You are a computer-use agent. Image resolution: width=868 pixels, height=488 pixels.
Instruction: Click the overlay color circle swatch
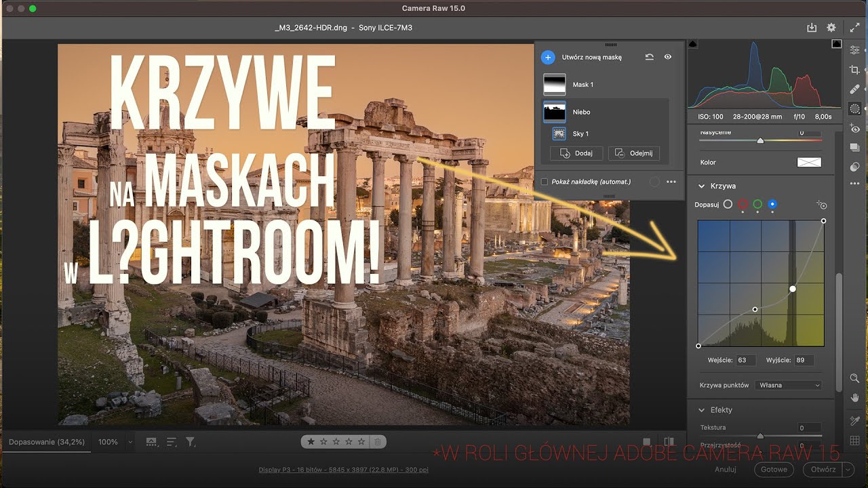[x=654, y=182]
